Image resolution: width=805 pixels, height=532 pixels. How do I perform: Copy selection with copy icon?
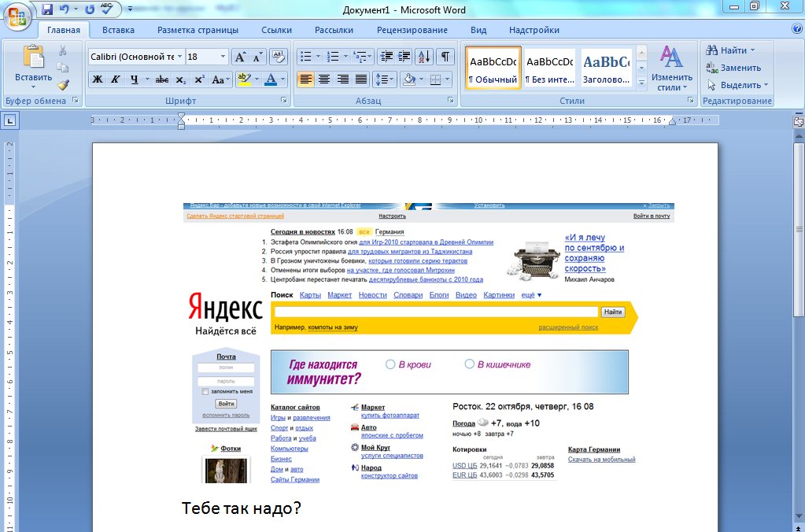click(x=63, y=67)
